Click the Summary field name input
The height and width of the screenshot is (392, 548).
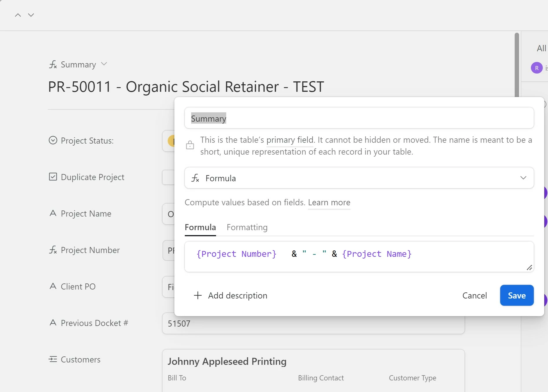click(359, 118)
